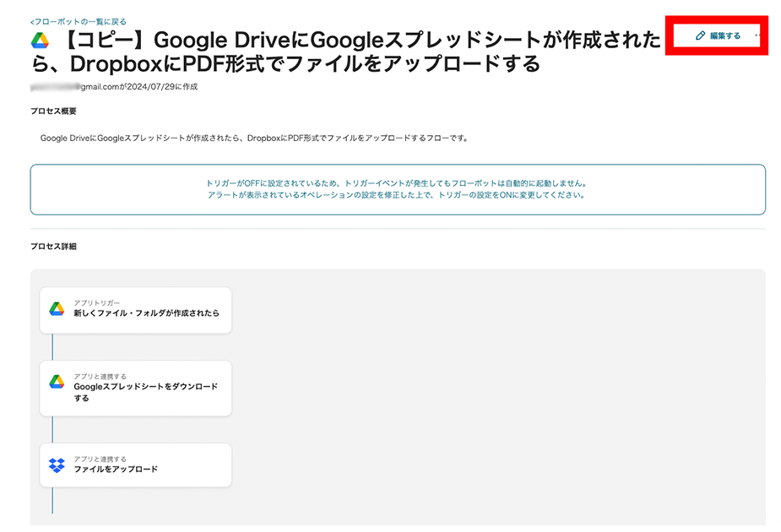Click the アプリトリガー label on first card
This screenshot has height=532, width=781.
[x=96, y=302]
